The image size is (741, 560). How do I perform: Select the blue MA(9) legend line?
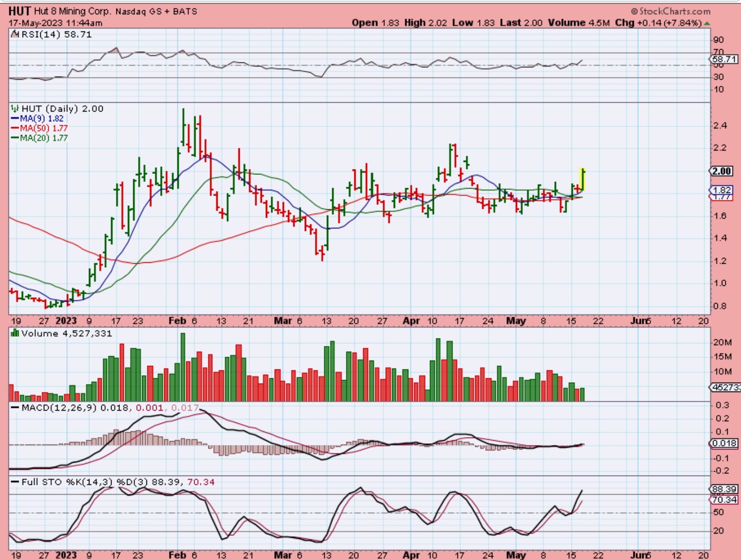pos(15,118)
